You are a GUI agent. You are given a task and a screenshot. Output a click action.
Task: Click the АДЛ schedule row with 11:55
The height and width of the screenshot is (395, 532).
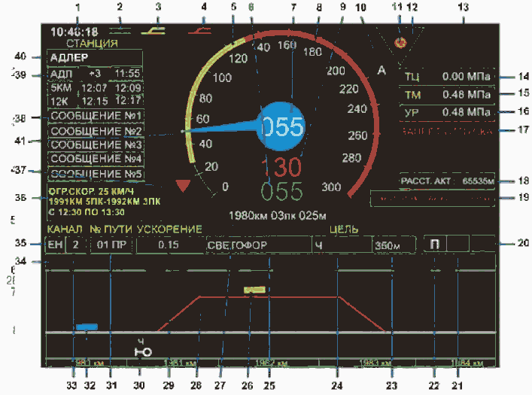pos(95,74)
